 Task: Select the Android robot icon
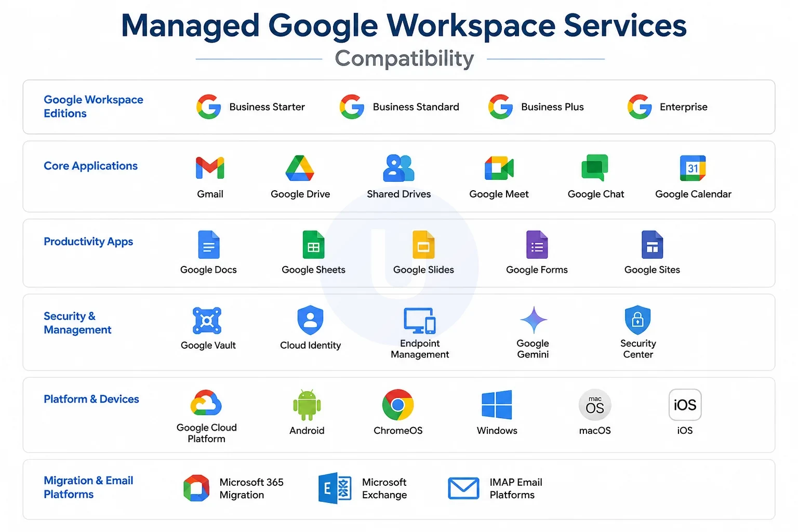click(307, 405)
